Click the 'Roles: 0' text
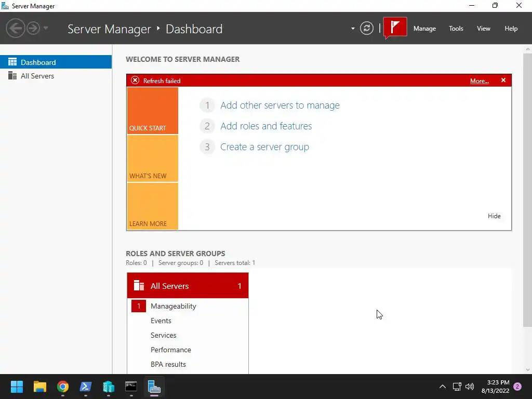Screen dimensions: 532x399 coord(136,263)
